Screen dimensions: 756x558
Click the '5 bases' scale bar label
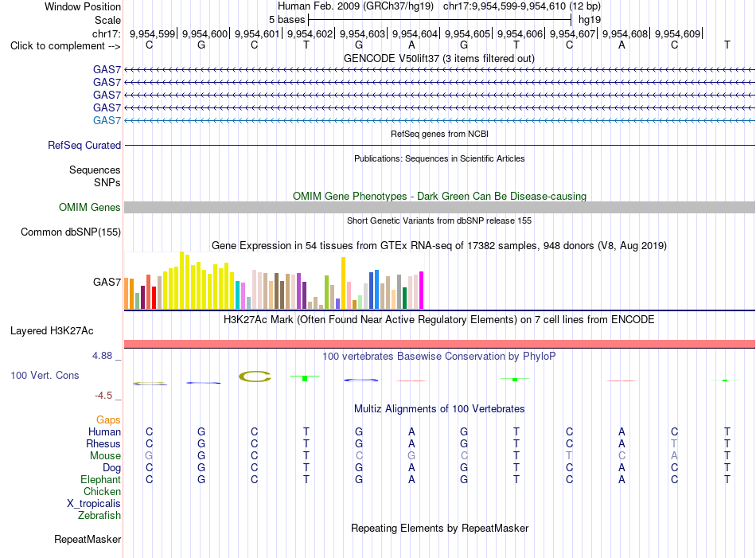pyautogui.click(x=286, y=20)
